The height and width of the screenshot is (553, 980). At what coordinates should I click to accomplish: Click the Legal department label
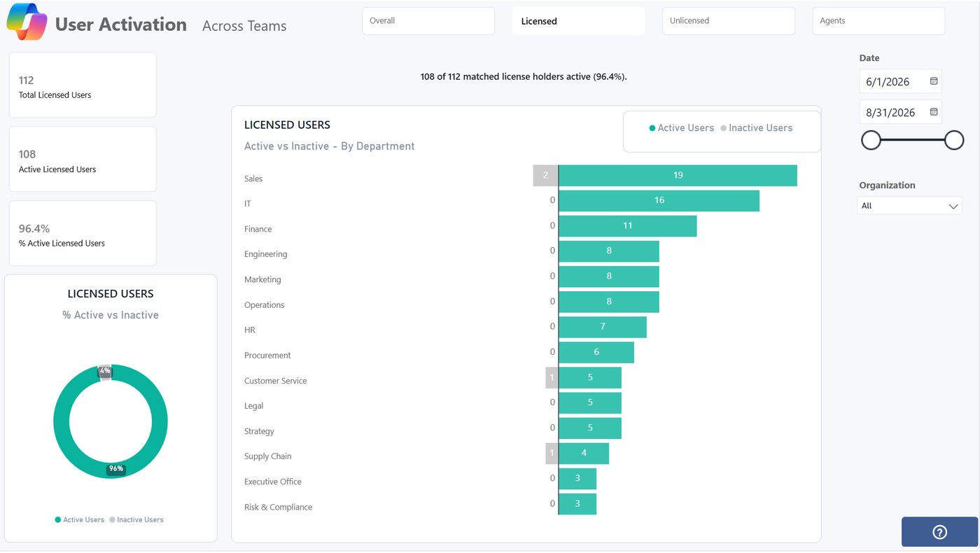pyautogui.click(x=253, y=406)
